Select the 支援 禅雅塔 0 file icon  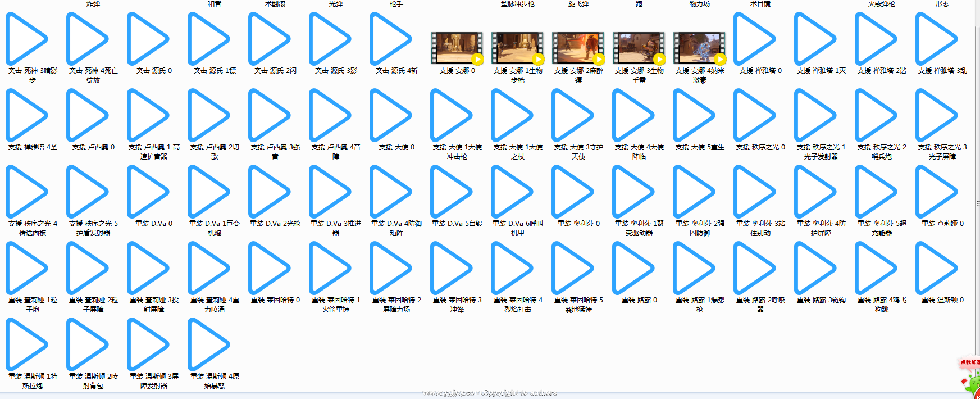tap(755, 39)
